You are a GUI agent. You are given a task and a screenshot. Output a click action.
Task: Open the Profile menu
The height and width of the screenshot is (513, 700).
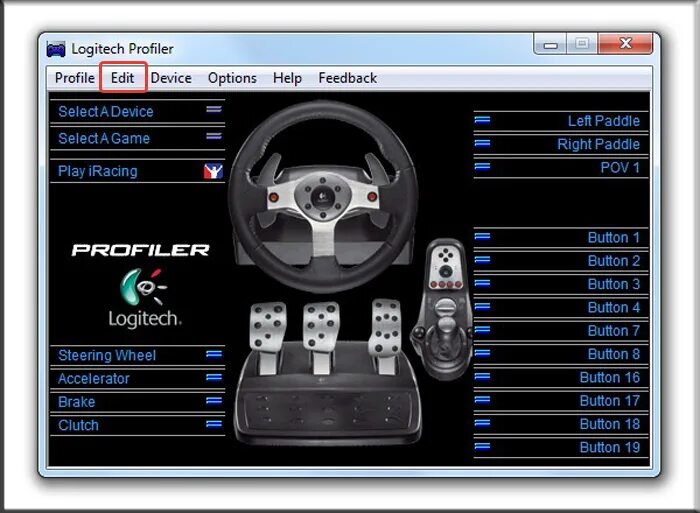point(75,78)
